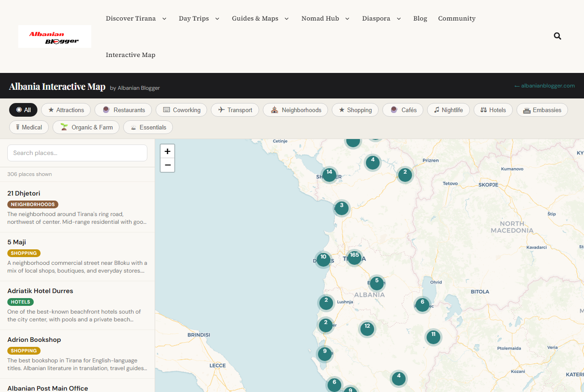This screenshot has width=584, height=392.
Task: Select Adriatik Hotel Durres listing
Action: click(x=78, y=305)
